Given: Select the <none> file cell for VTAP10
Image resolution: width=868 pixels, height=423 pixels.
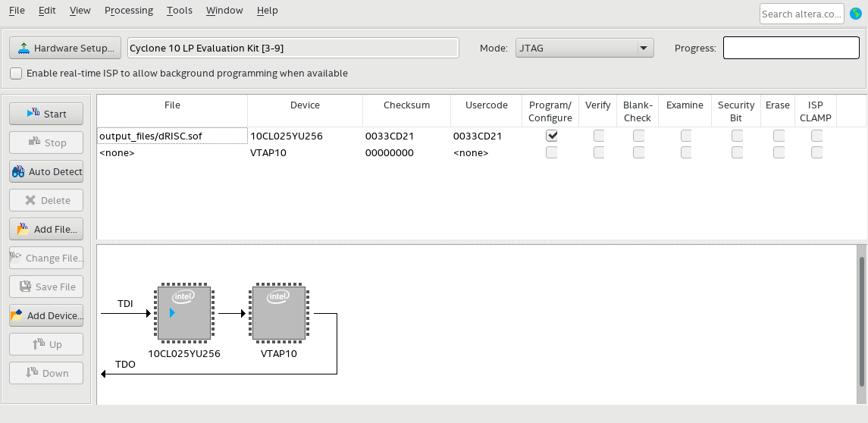Looking at the screenshot, I should (172, 152).
